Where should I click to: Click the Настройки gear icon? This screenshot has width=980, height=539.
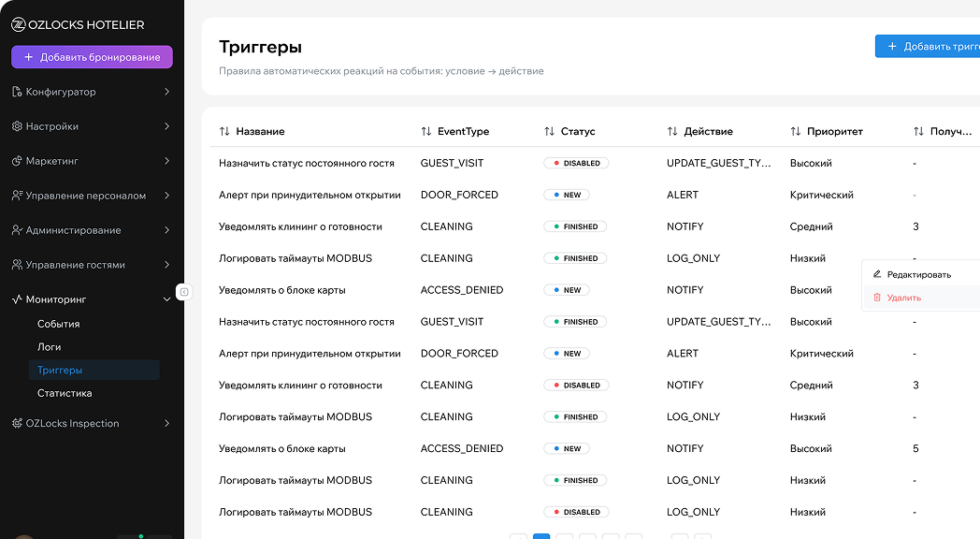point(17,126)
